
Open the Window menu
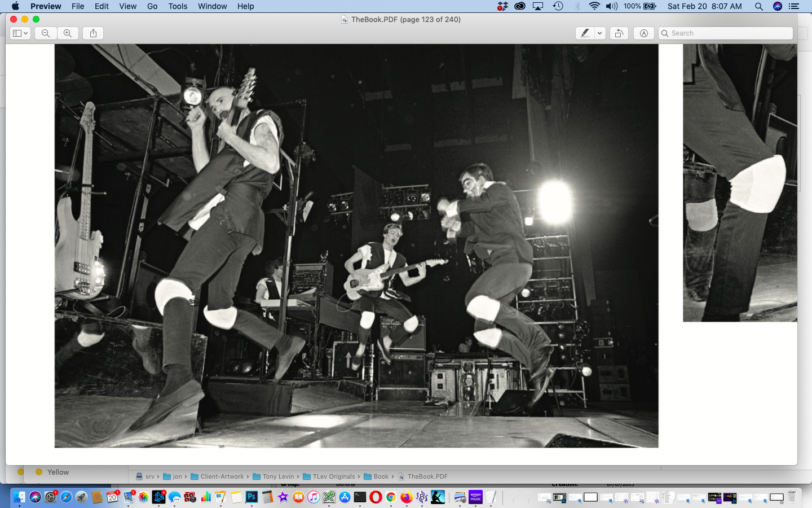coord(213,6)
